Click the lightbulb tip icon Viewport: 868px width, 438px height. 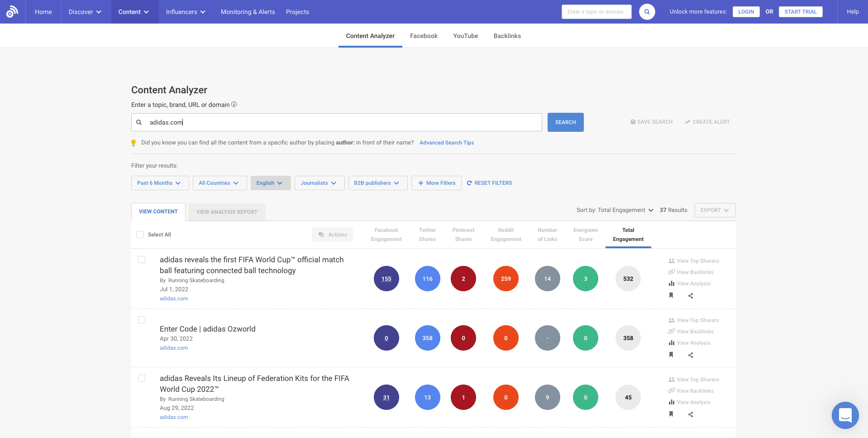pyautogui.click(x=134, y=143)
